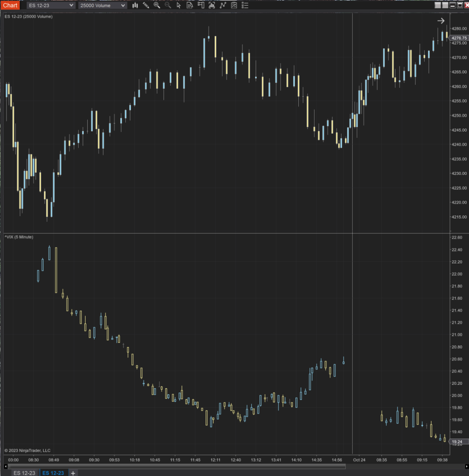The height and width of the screenshot is (476, 469).
Task: Choose the cursor pointer tool
Action: pyautogui.click(x=179, y=5)
